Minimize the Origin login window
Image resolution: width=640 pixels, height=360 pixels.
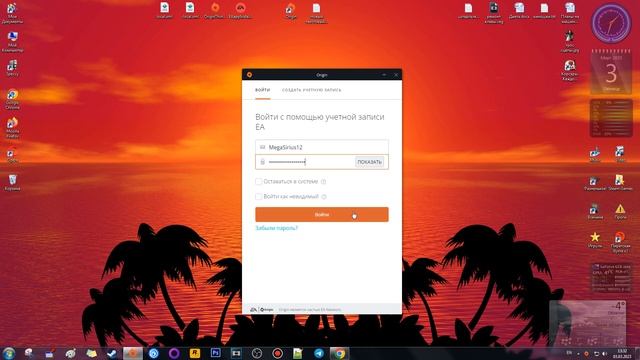(x=384, y=75)
